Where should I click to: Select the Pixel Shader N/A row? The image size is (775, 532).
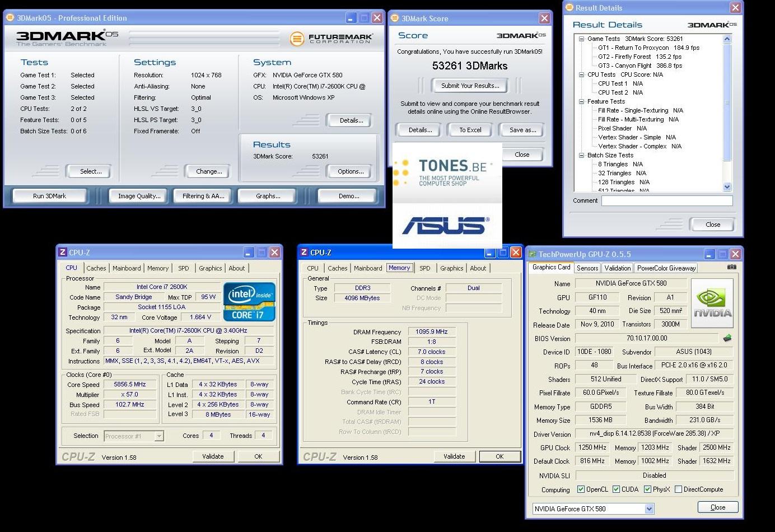click(x=622, y=129)
